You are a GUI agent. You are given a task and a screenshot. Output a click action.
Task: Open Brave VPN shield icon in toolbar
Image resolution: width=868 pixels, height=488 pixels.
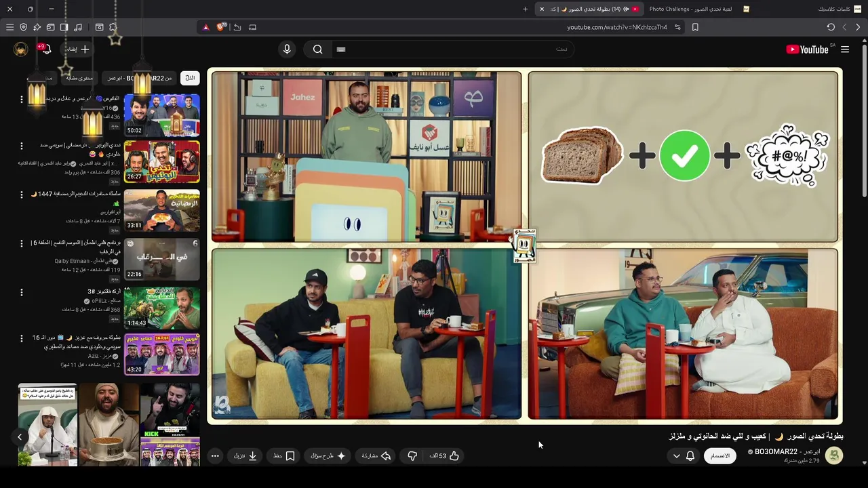[23, 27]
